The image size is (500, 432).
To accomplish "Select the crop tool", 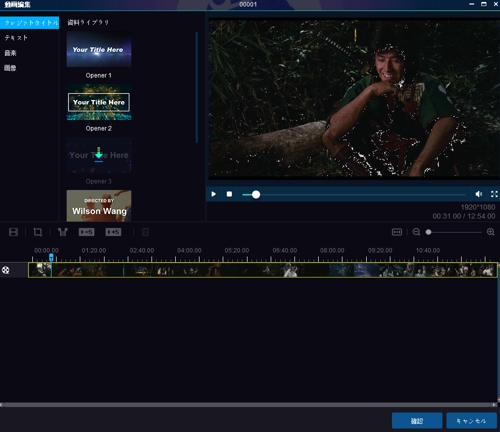I will (x=38, y=232).
